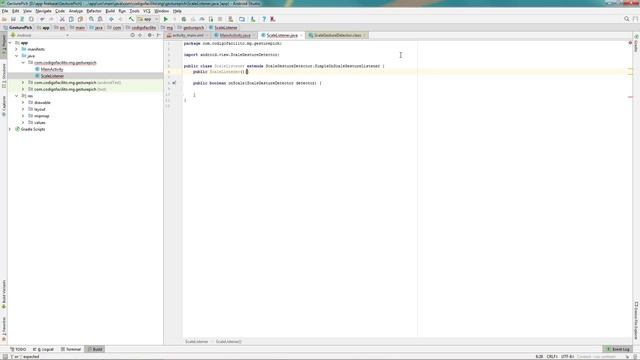The image size is (640, 360).
Task: Select ScaleListener in project tree
Action: coord(52,76)
